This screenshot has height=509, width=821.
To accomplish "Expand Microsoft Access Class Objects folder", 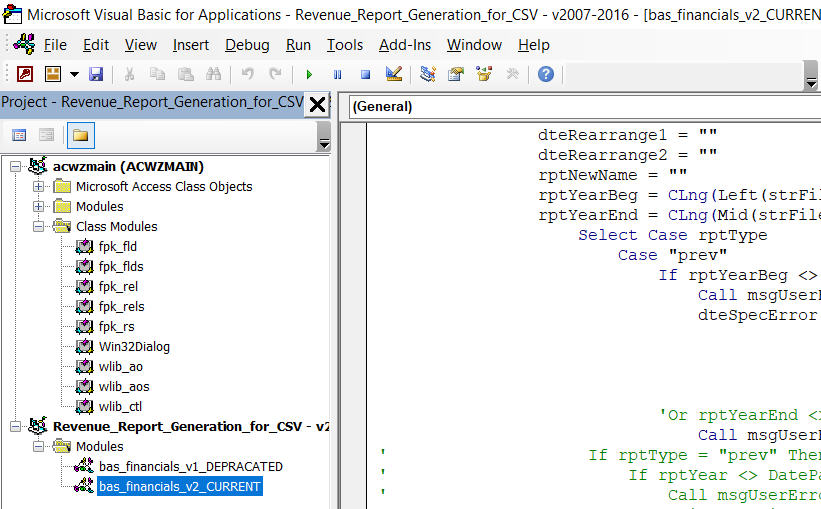I will tap(38, 186).
